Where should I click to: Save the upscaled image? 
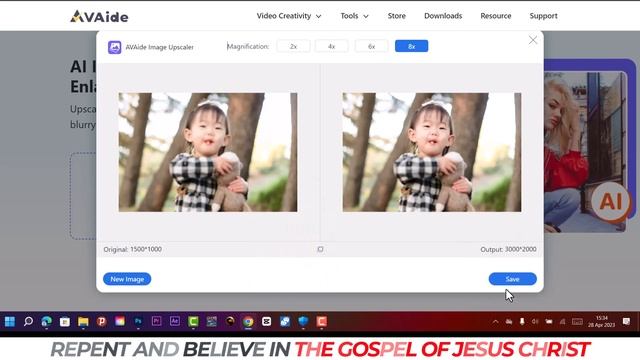click(x=513, y=279)
